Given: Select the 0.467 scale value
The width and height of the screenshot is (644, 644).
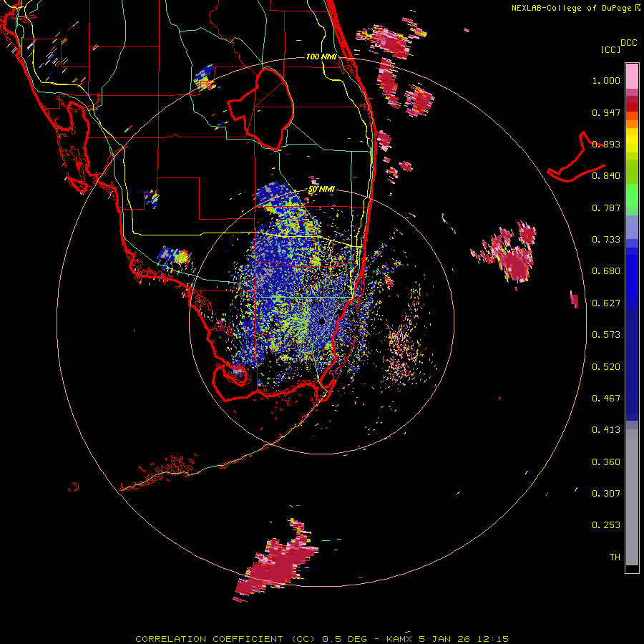Looking at the screenshot, I should point(606,399).
